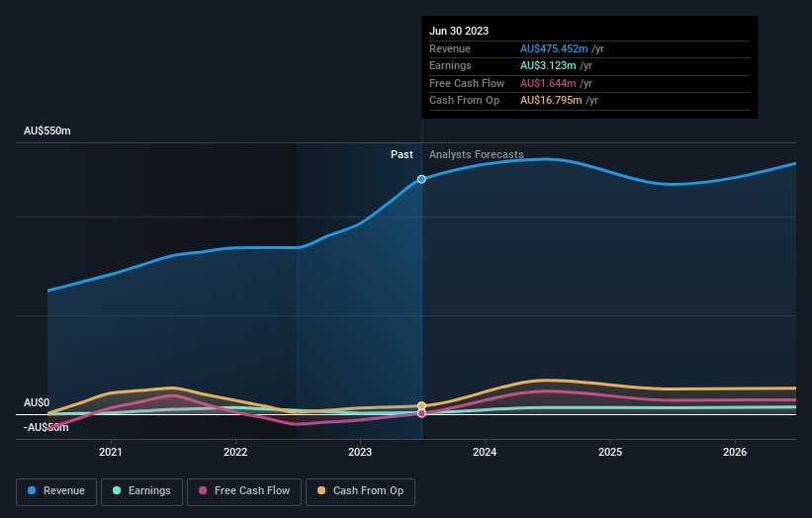This screenshot has height=518, width=812.
Task: Click the Revenue data point marker on the blue line
Action: 421,179
